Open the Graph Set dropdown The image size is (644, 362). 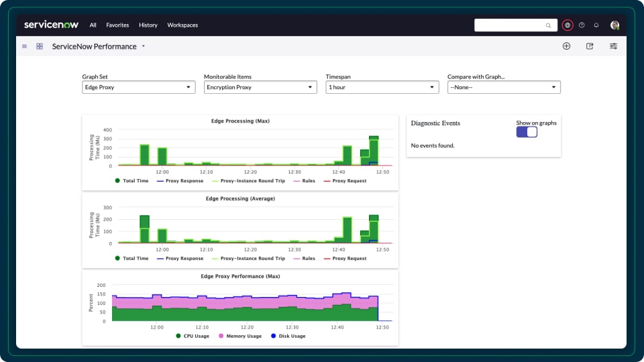tap(139, 87)
